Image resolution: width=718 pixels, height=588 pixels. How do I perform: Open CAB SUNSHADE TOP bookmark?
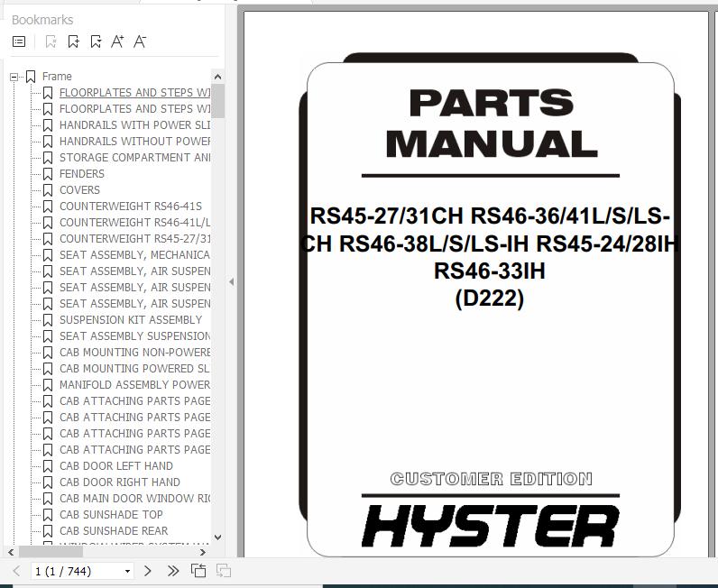coord(111,515)
